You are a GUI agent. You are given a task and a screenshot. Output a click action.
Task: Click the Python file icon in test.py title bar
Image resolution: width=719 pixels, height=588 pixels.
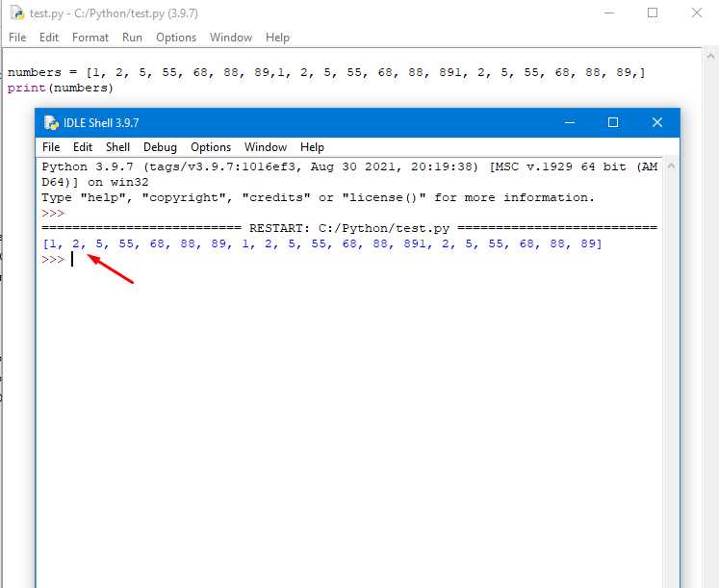[x=17, y=13]
